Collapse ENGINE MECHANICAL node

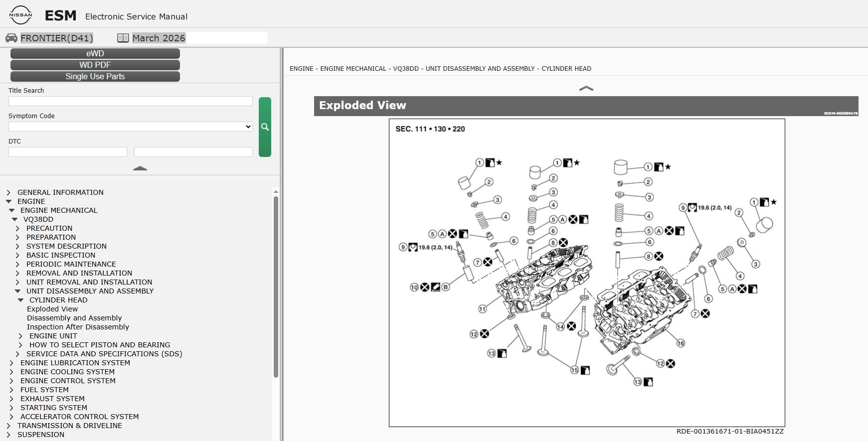pyautogui.click(x=11, y=210)
